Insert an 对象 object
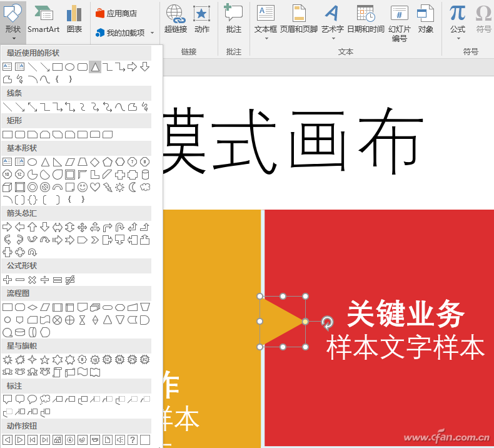The image size is (494, 448). (x=425, y=19)
